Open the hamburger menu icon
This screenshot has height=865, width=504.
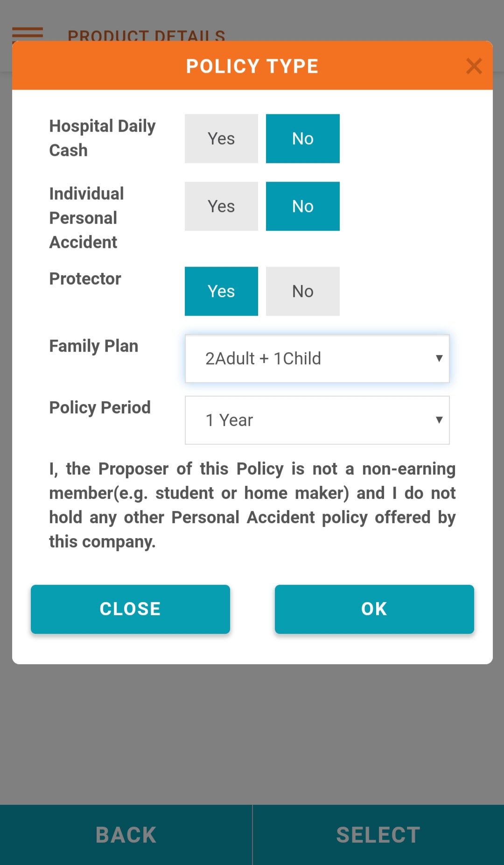[x=27, y=34]
